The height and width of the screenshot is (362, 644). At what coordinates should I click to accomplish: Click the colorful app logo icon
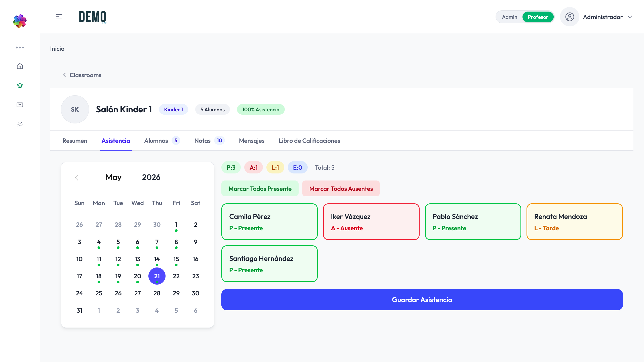(20, 21)
